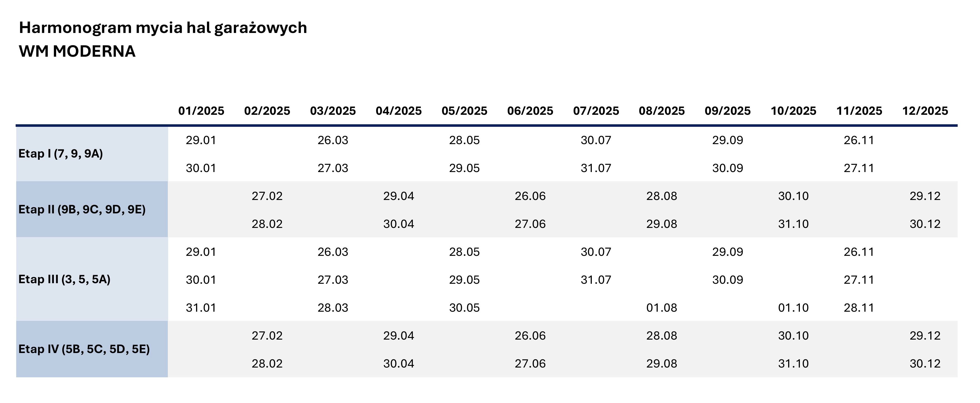Select the 03/2025 column header
Image resolution: width=980 pixels, height=403 pixels.
click(x=333, y=111)
